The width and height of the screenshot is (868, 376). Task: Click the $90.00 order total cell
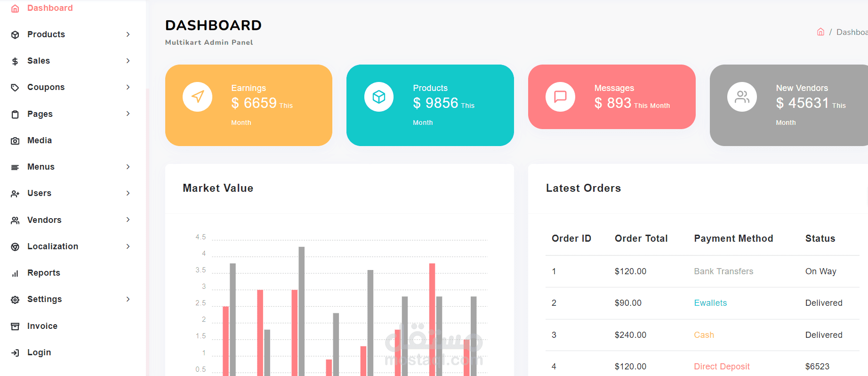point(628,303)
